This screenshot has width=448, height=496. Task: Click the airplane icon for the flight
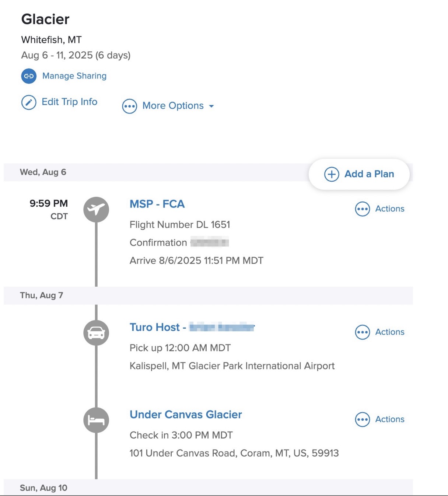(x=96, y=210)
